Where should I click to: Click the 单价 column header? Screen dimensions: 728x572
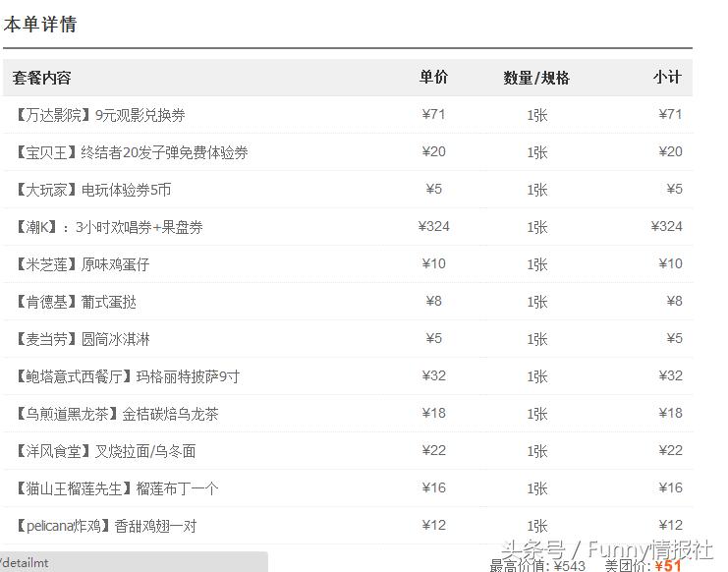[433, 77]
